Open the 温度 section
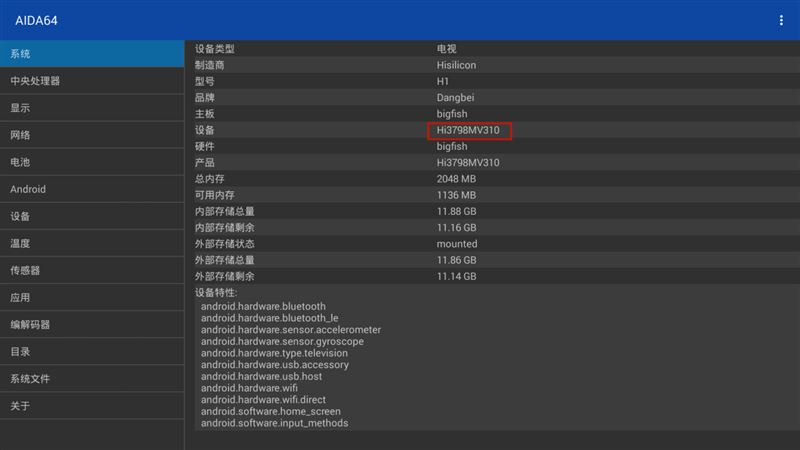This screenshot has height=450, width=800. click(92, 243)
